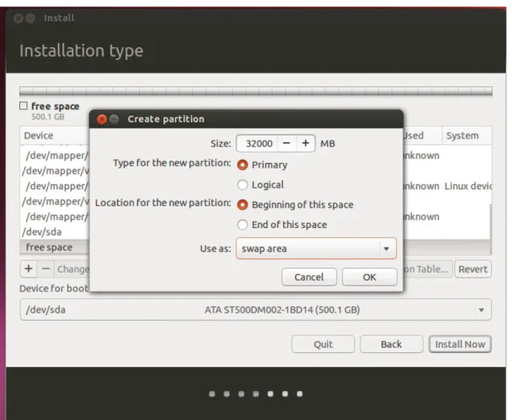Open New Partition Table button
The image size is (513, 420).
(427, 269)
